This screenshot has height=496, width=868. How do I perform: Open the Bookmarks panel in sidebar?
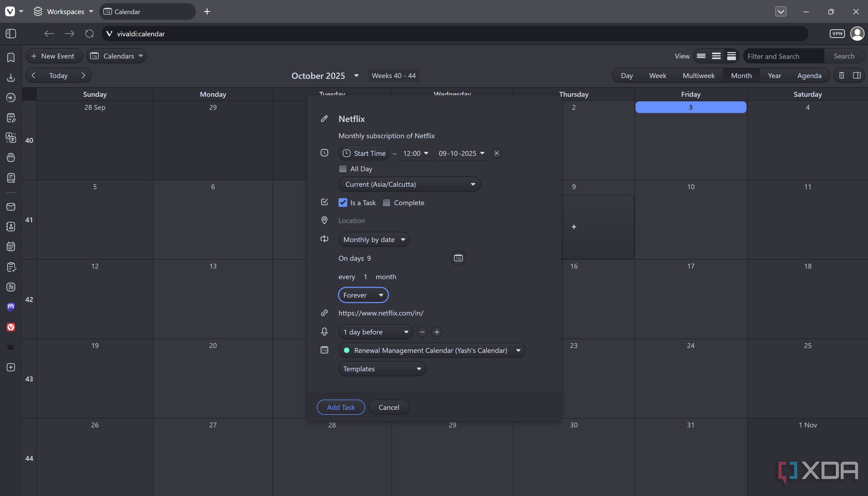11,57
